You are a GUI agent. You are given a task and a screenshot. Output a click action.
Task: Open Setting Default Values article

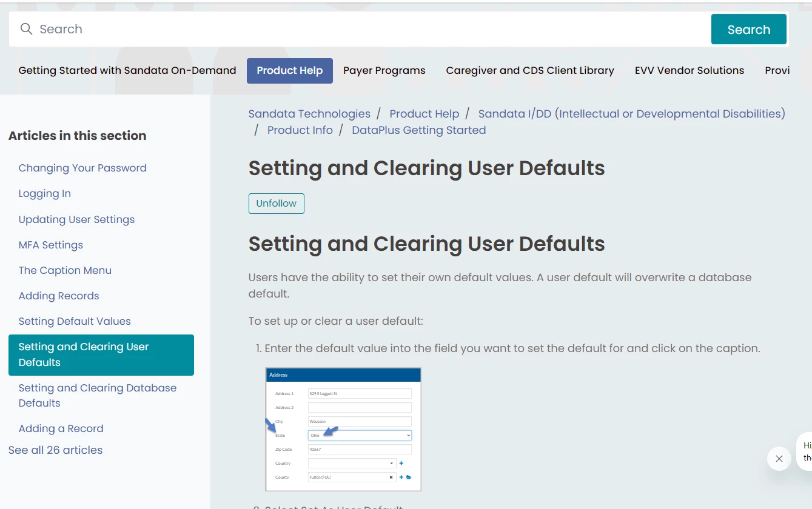(75, 321)
